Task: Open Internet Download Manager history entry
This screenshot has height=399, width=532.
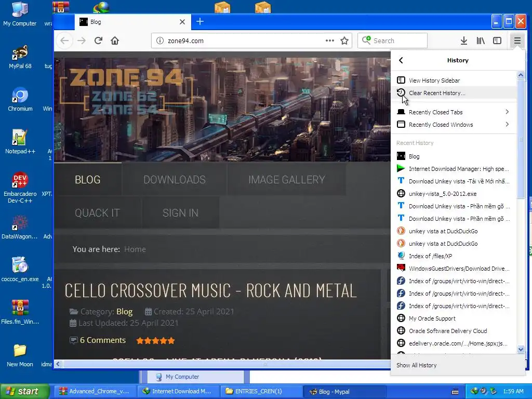Action: pyautogui.click(x=454, y=169)
